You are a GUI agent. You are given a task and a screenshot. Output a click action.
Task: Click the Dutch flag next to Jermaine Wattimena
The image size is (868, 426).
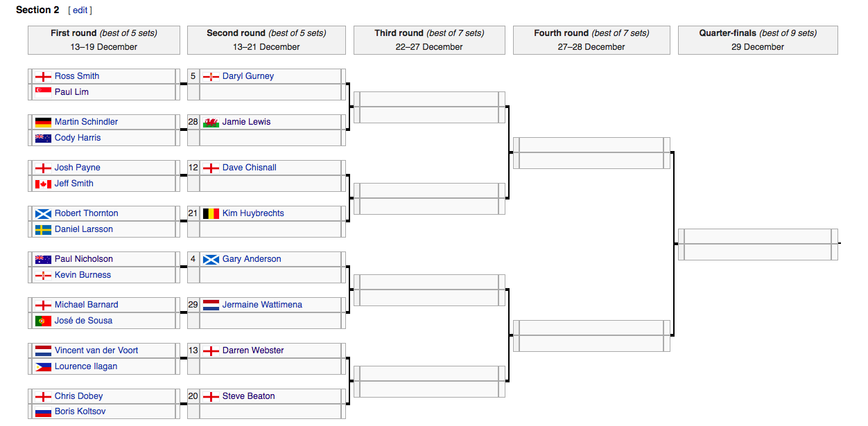coord(211,305)
